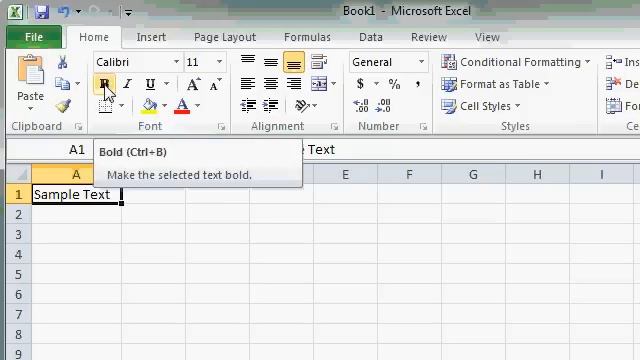The image size is (640, 360).
Task: Switch to the Review tab
Action: coord(429,37)
